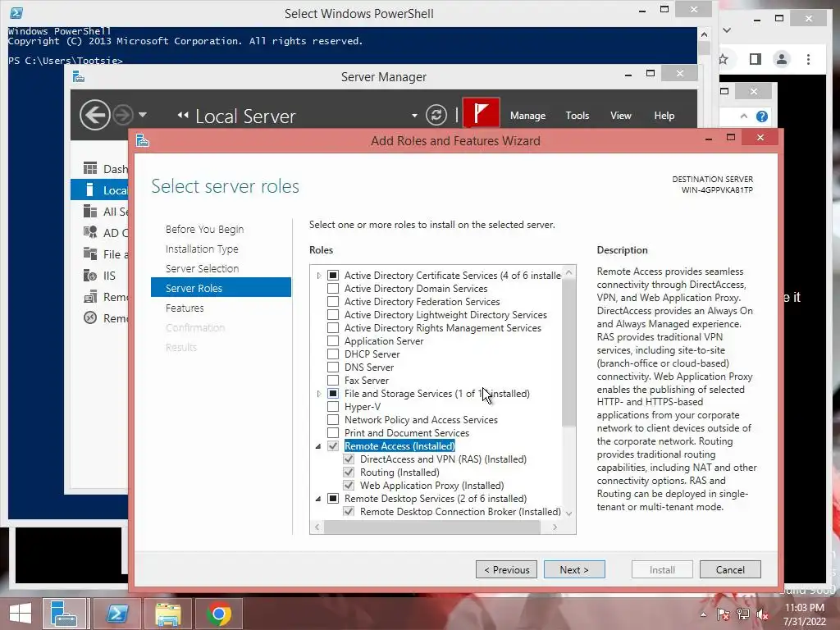Check Active Directory Federation Services

(x=333, y=302)
